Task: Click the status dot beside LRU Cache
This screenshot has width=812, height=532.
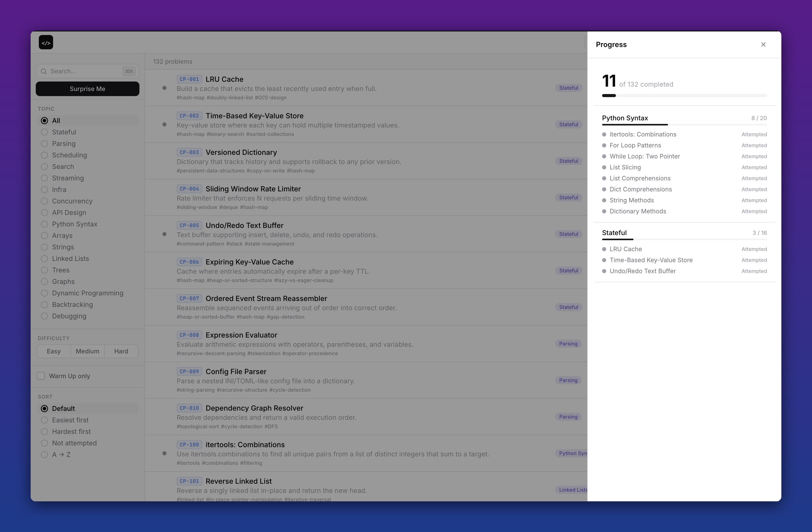Action: tap(165, 88)
